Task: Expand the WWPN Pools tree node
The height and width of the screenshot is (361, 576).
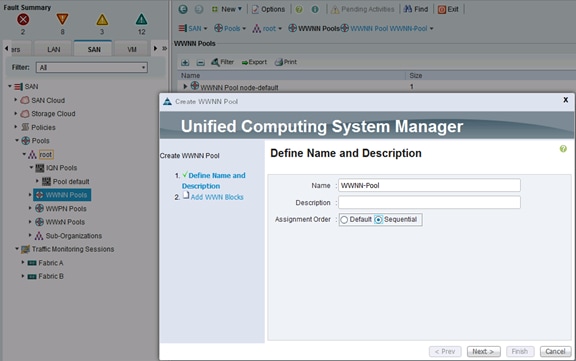Action: tap(30, 208)
